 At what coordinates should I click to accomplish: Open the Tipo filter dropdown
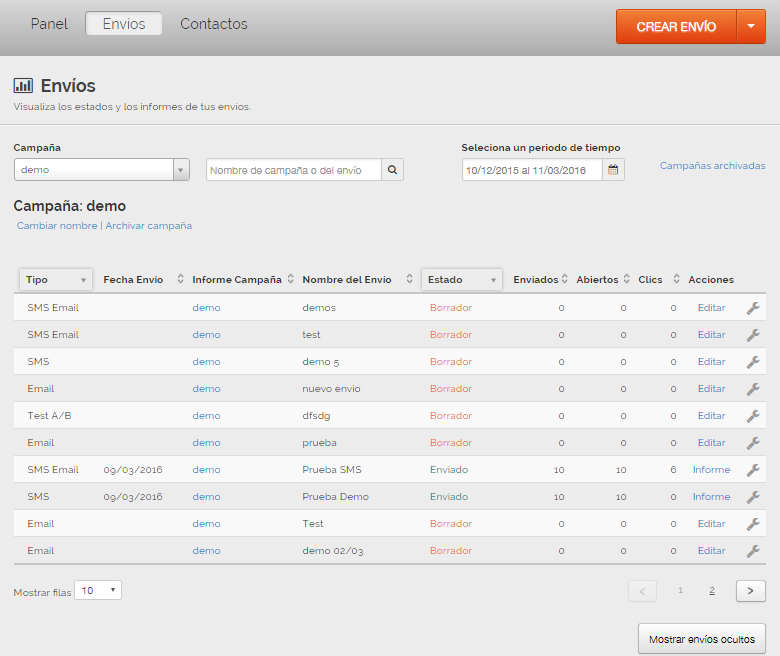coord(56,280)
